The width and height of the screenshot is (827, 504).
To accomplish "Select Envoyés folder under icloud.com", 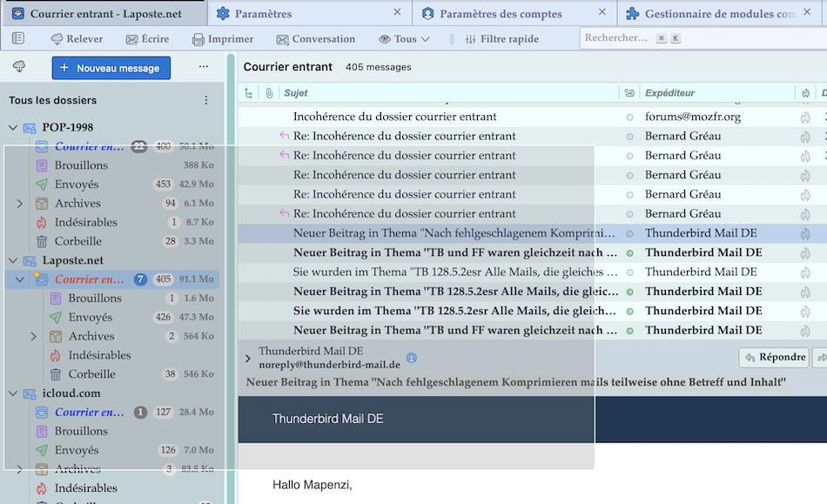I will tap(111, 450).
